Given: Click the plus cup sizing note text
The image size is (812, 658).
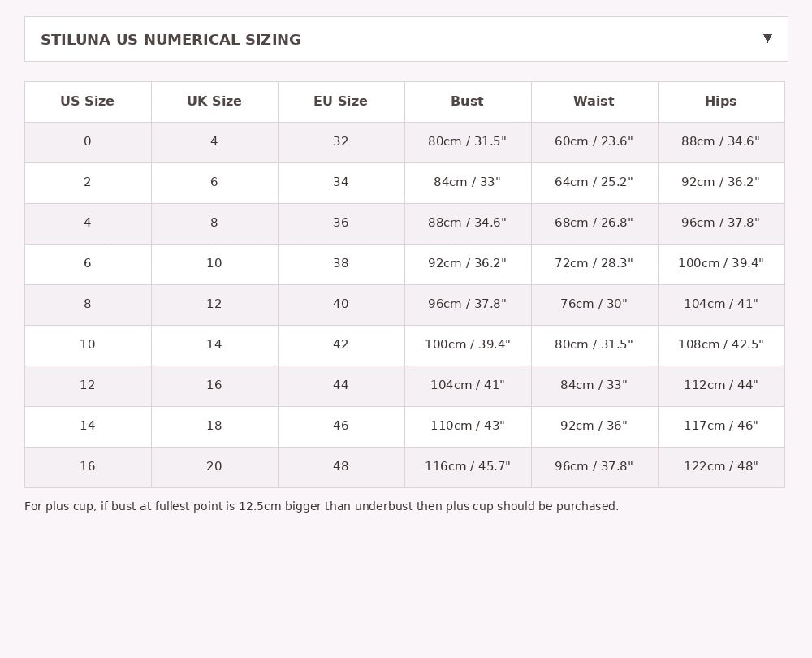Looking at the screenshot, I should tap(321, 506).
